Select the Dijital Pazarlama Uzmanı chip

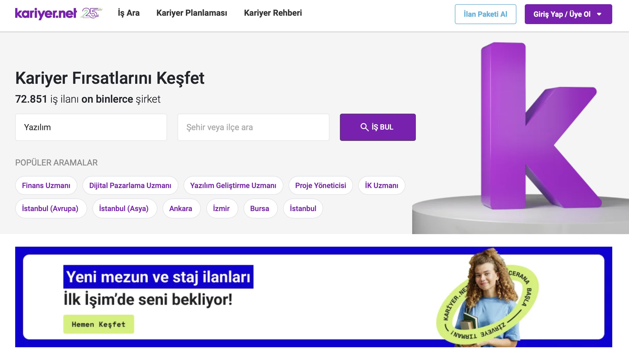click(x=130, y=185)
